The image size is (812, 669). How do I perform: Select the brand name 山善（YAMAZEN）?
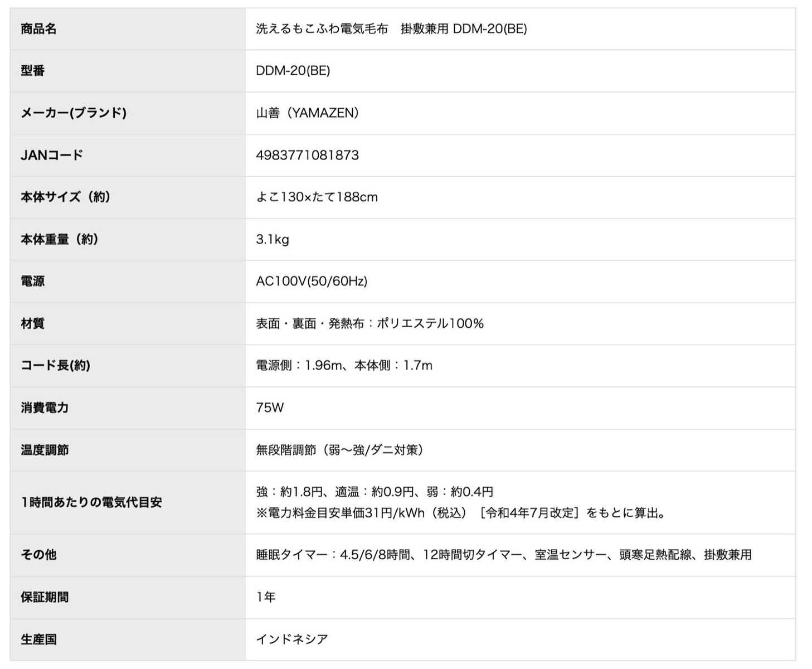coord(307,113)
